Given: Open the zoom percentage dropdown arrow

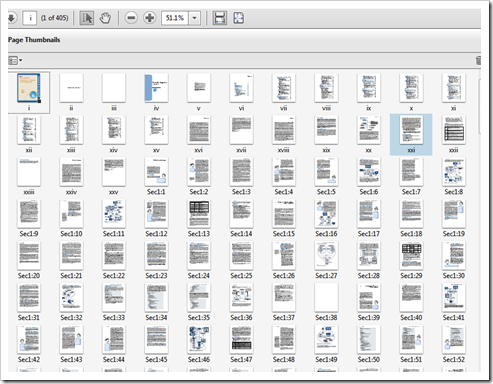Looking at the screenshot, I should [194, 18].
